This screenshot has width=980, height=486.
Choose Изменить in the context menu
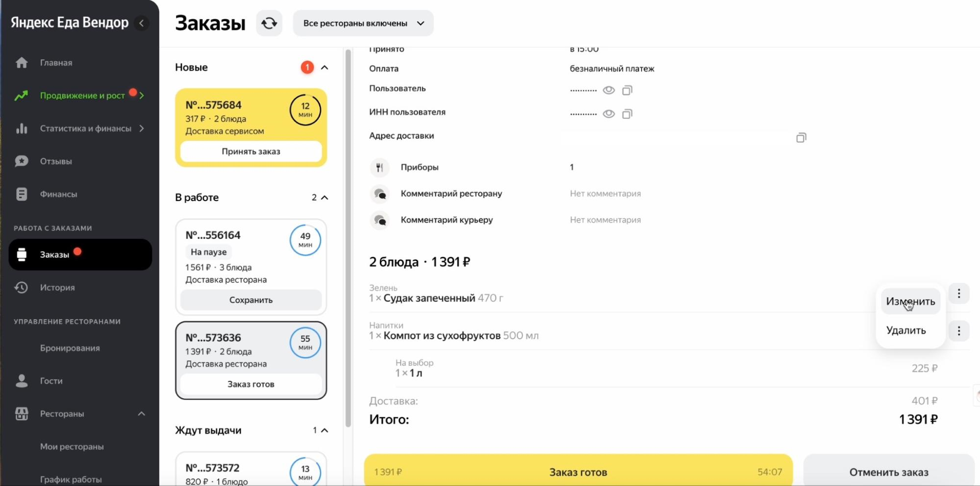[910, 302]
